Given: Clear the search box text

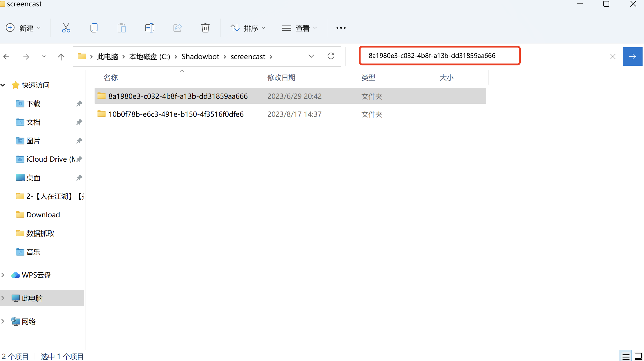Looking at the screenshot, I should click(613, 56).
